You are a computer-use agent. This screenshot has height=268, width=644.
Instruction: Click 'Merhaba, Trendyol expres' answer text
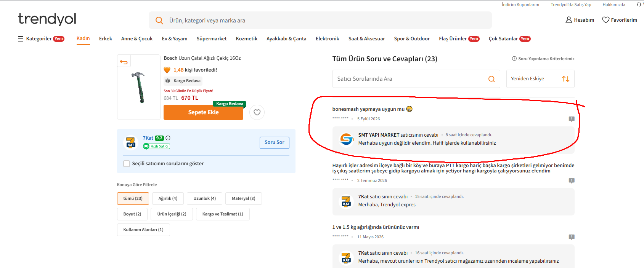pos(387,205)
